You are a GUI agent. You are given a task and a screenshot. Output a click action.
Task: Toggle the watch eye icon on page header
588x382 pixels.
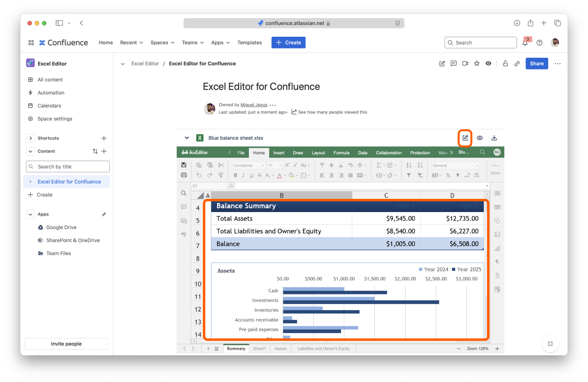tap(489, 64)
